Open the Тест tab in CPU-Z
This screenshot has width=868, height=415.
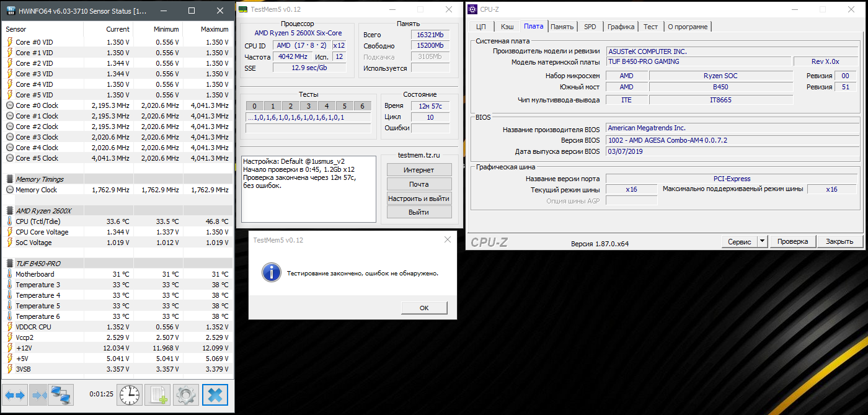[x=650, y=27]
